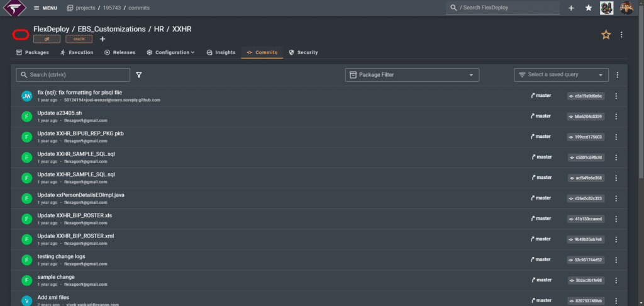This screenshot has width=644, height=306.
Task: Click the commits Search (ctrl+k) field
Action: (x=73, y=75)
